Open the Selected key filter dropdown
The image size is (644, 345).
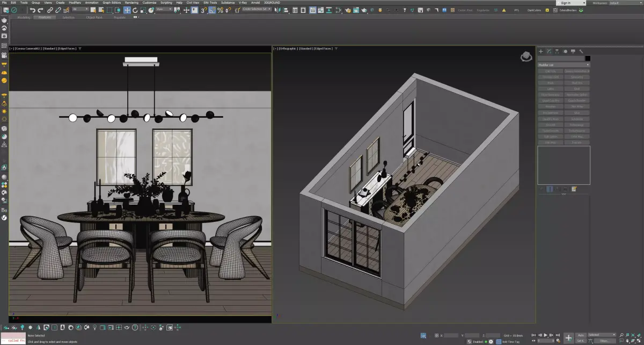pyautogui.click(x=602, y=335)
